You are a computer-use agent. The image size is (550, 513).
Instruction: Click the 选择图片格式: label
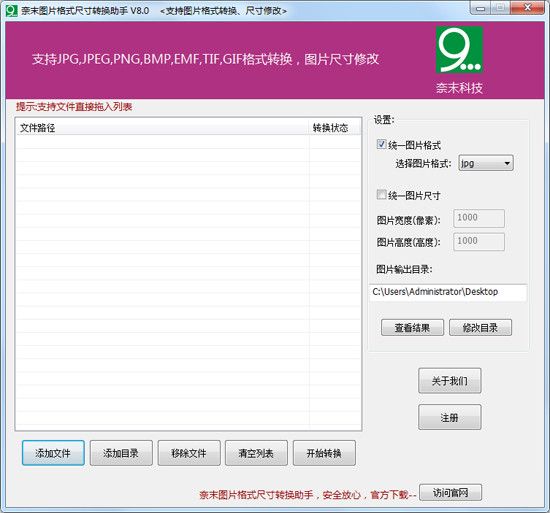pyautogui.click(x=423, y=163)
